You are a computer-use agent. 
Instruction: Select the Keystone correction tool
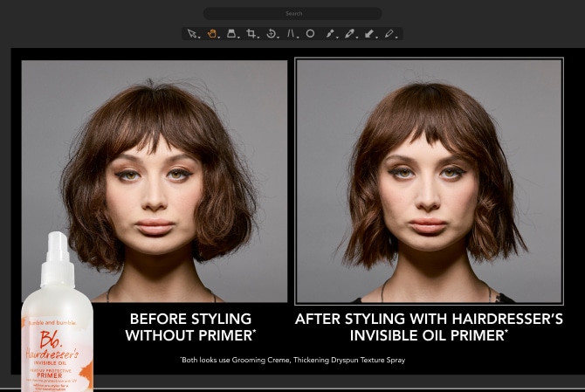[291, 34]
